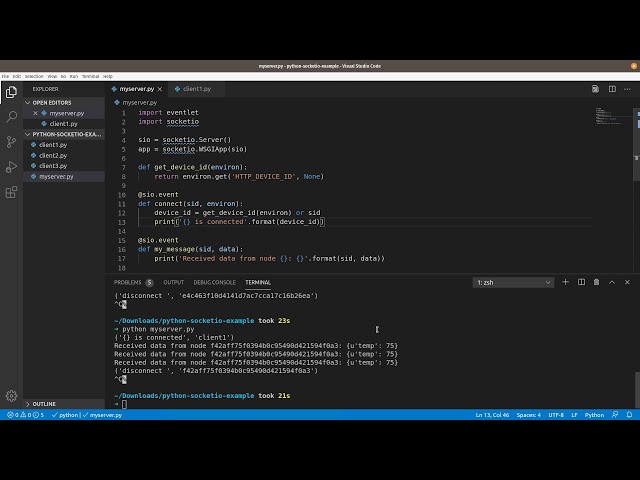Switch to the Debug Console tab

pyautogui.click(x=214, y=282)
